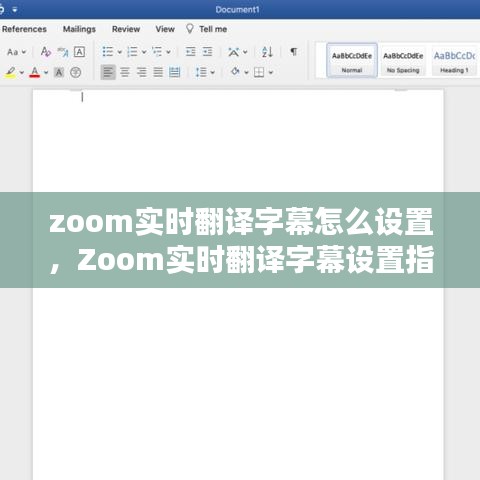Toggle center text alignment
Screen dimensions: 480x480
tap(125, 72)
